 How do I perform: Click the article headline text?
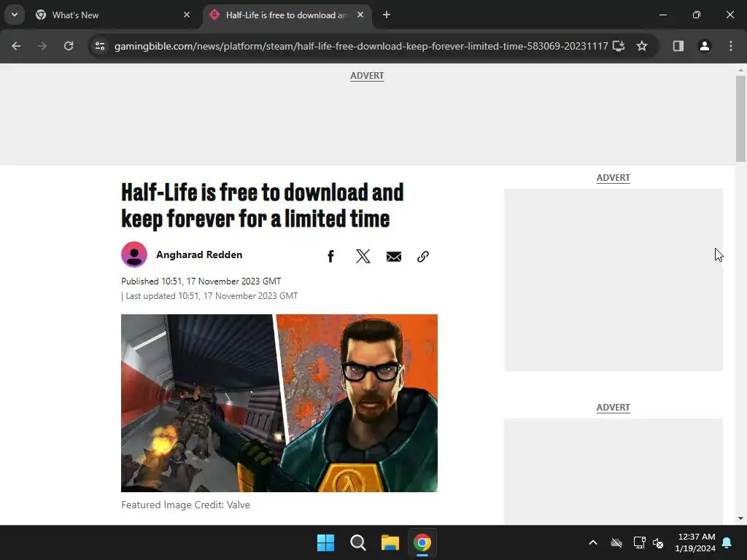click(x=262, y=205)
